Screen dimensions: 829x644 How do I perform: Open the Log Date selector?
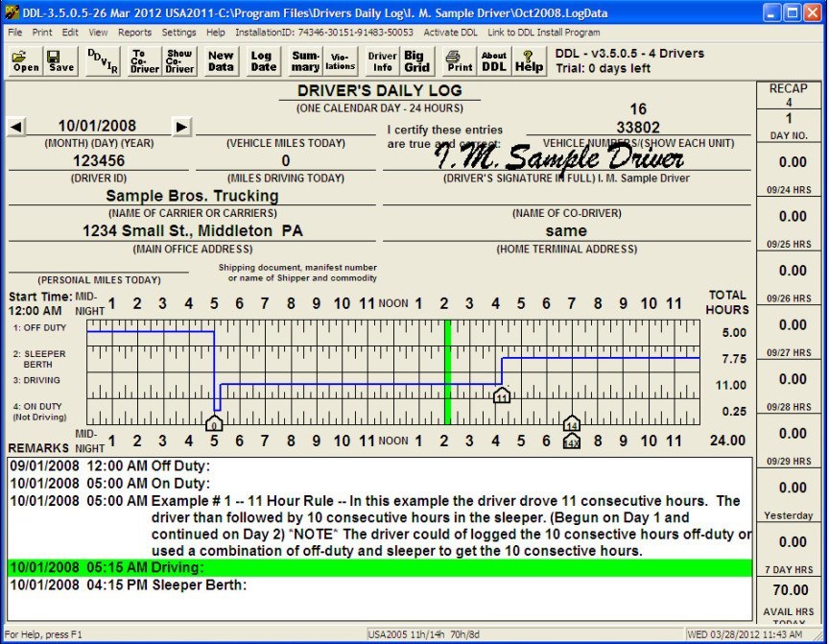(x=262, y=60)
